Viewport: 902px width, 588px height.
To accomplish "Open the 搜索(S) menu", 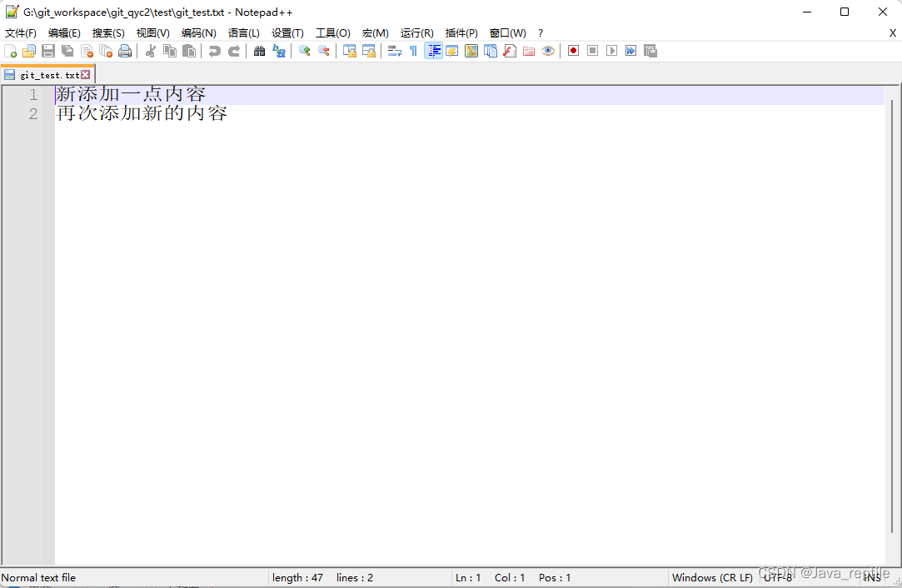I will pyautogui.click(x=109, y=33).
